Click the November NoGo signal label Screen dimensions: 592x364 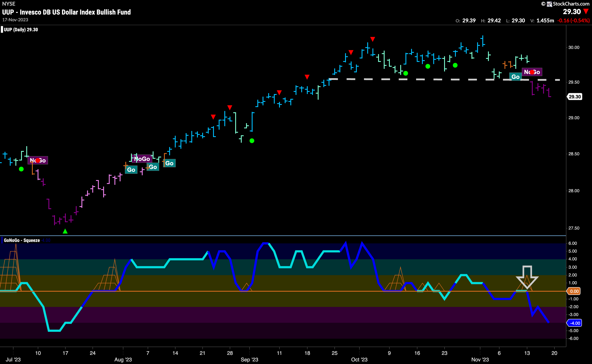click(532, 72)
